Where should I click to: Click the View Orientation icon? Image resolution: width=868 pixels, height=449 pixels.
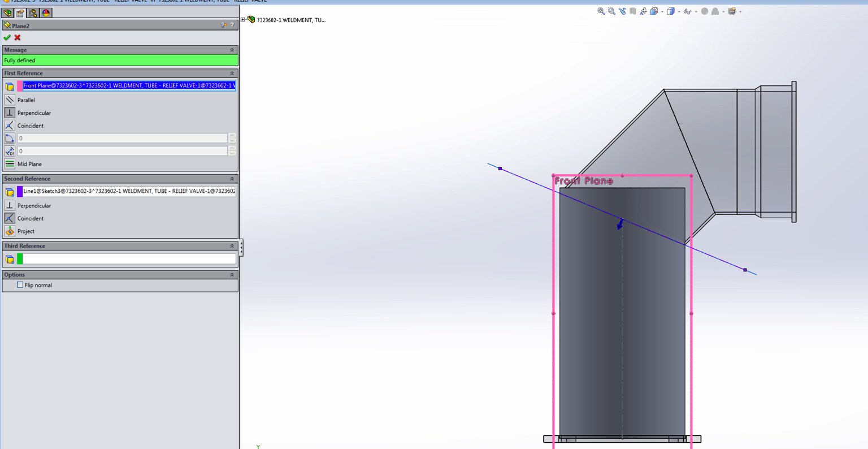click(x=654, y=11)
